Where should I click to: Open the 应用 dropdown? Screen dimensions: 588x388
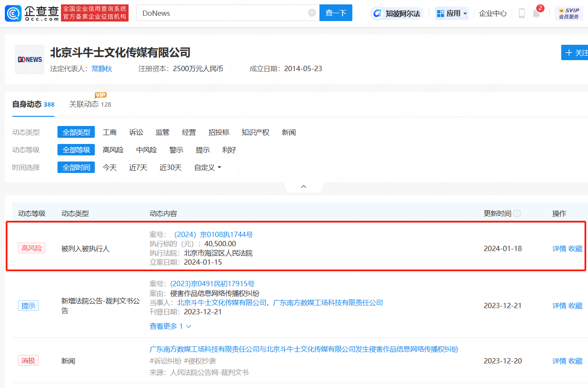pos(452,13)
